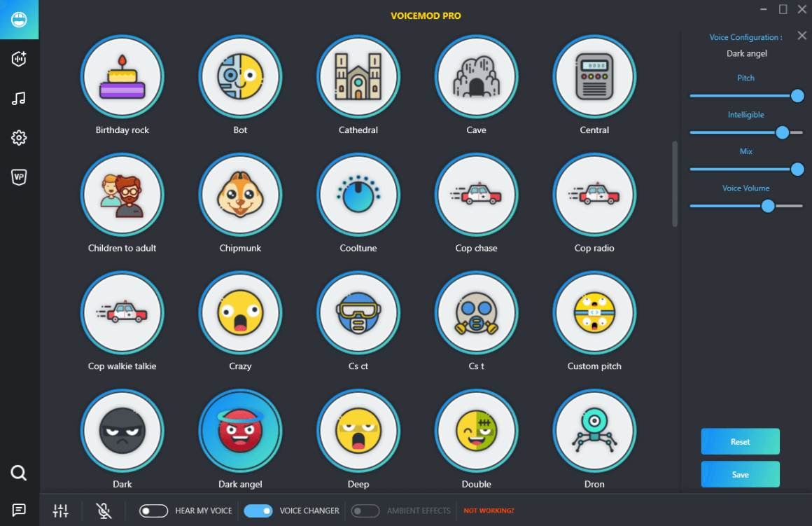The width and height of the screenshot is (812, 526).
Task: Open the music note soundboard sidebar icon
Action: [19, 98]
